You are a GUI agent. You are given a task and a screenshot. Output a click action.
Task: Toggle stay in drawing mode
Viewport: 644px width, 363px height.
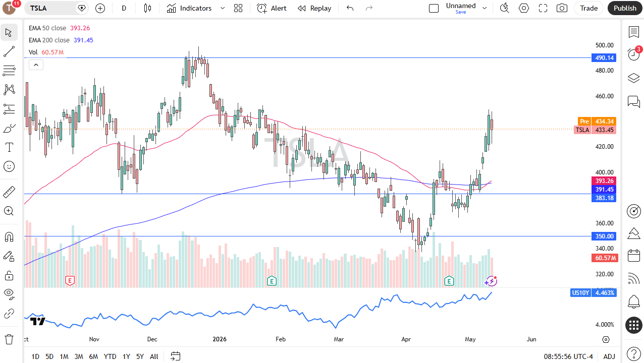9,256
